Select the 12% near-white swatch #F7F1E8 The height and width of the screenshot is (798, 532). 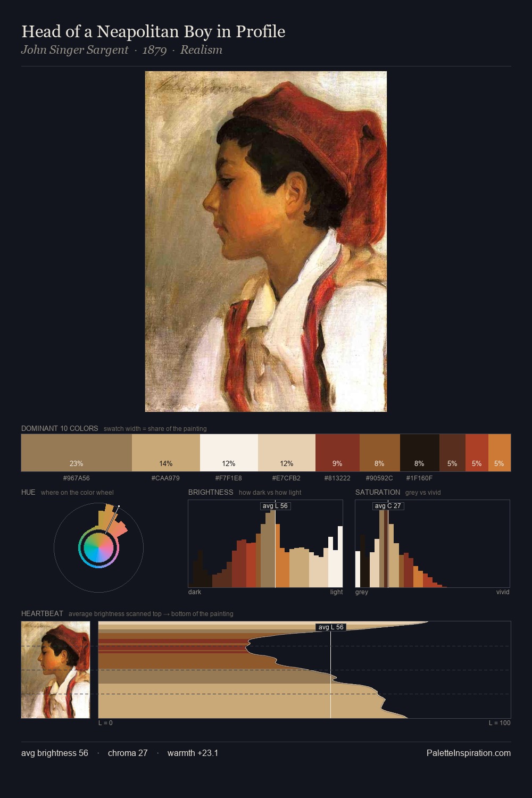229,453
